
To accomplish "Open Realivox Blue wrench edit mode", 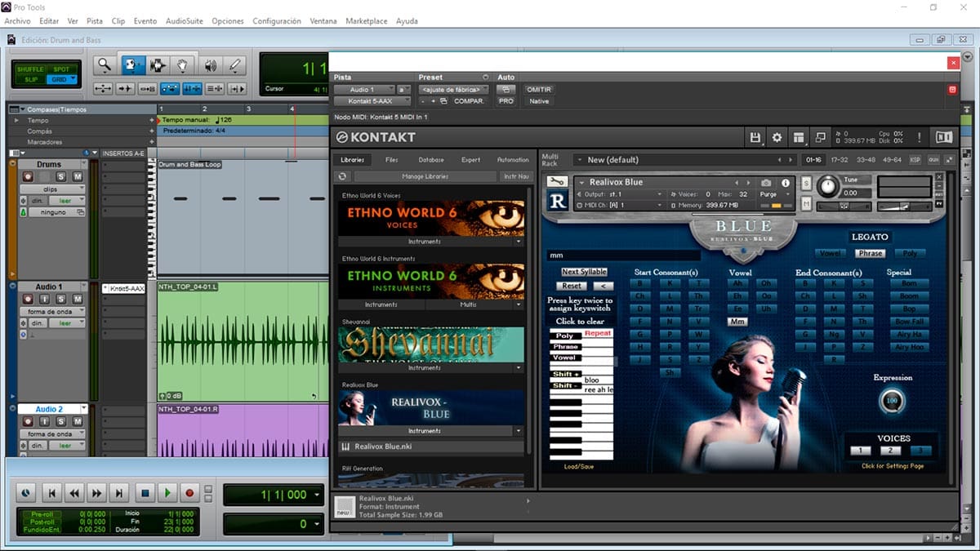I will 558,181.
